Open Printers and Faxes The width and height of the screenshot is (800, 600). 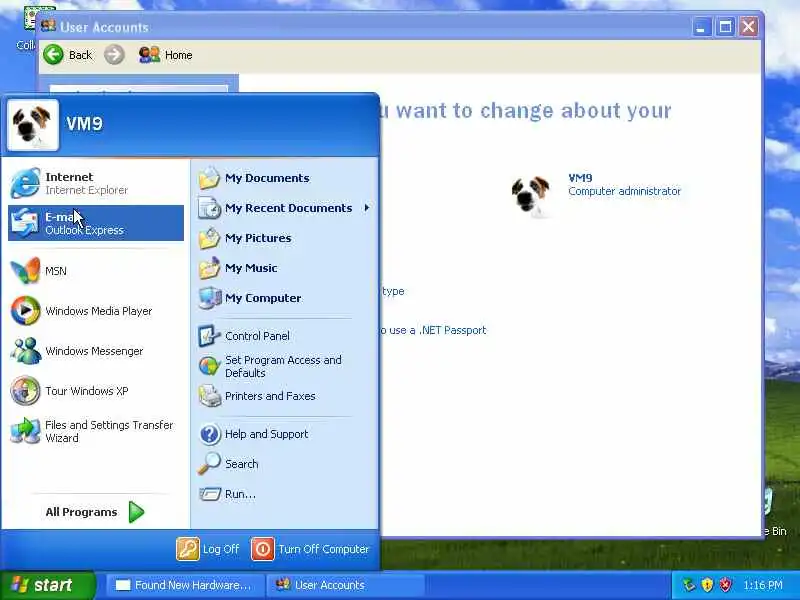point(285,396)
